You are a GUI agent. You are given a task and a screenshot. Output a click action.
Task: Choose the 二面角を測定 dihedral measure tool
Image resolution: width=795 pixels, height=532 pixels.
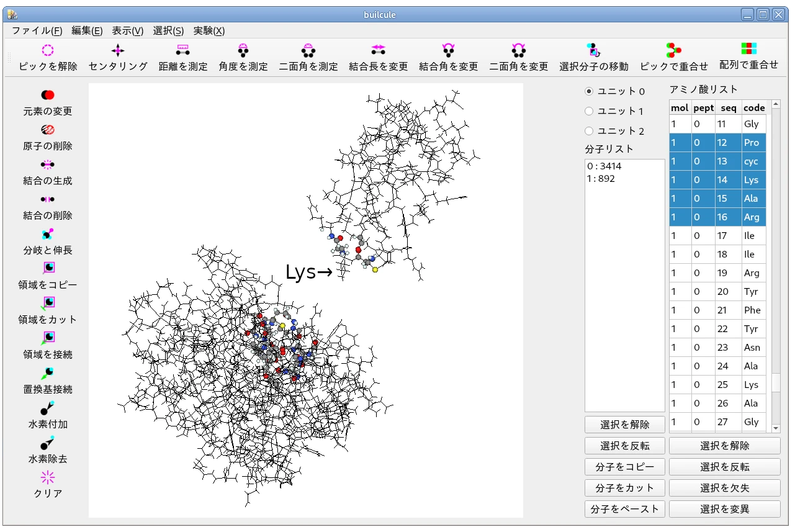coord(308,51)
